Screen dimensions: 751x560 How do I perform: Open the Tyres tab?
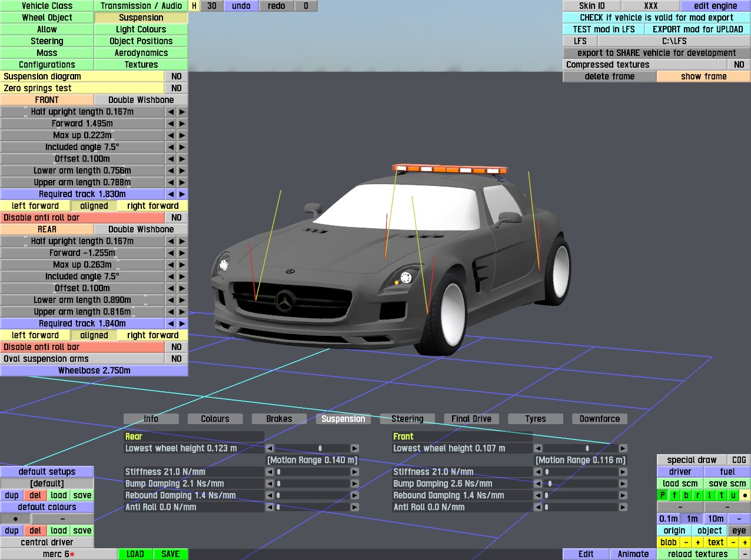coord(536,419)
